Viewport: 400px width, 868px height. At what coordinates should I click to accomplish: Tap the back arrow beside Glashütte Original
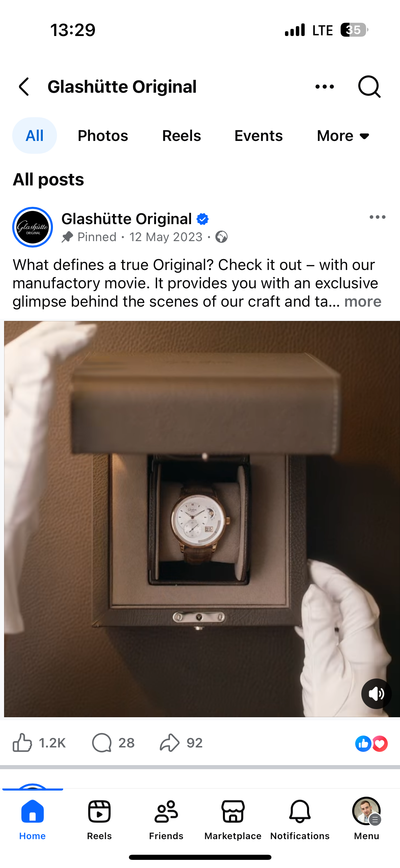[24, 87]
